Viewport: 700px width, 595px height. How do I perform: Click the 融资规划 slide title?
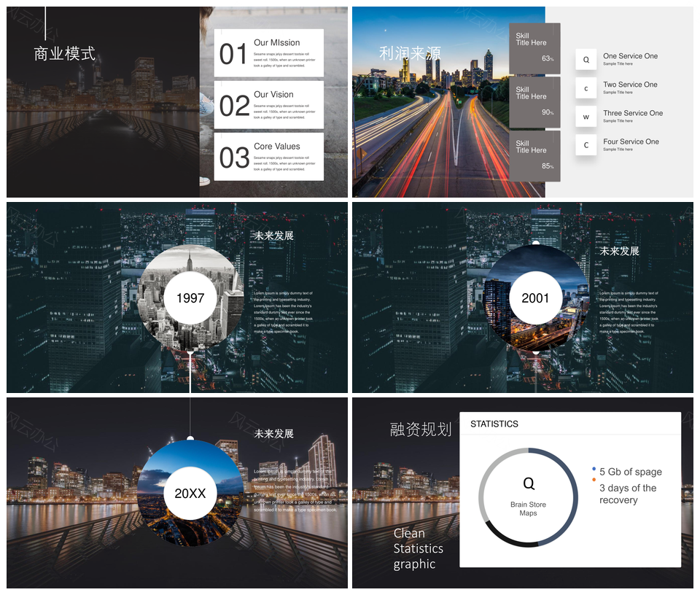[x=421, y=429]
